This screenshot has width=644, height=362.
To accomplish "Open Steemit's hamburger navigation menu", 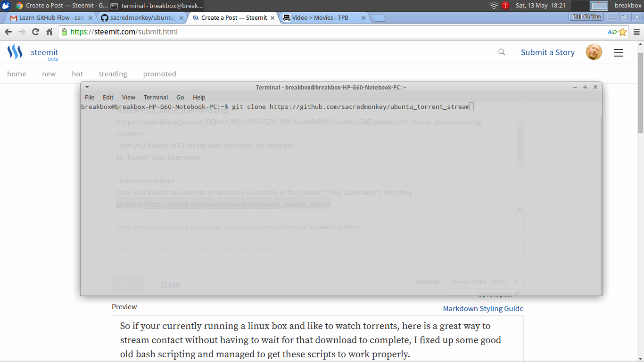I will (x=619, y=53).
